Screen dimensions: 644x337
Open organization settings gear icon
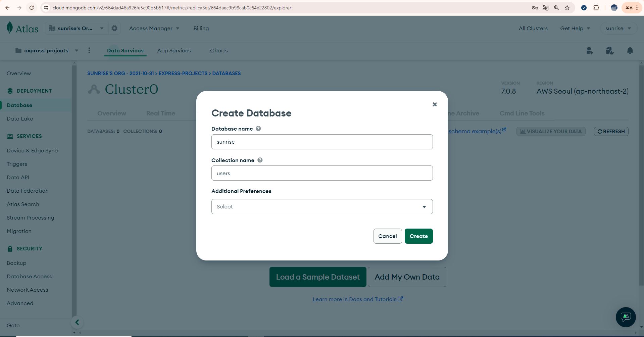coord(114,28)
